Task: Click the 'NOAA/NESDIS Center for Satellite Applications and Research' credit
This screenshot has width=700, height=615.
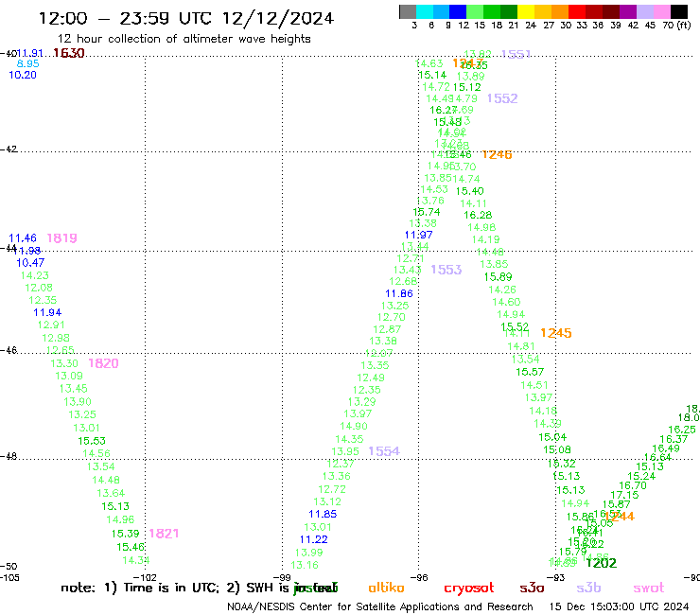Action: coord(380,607)
